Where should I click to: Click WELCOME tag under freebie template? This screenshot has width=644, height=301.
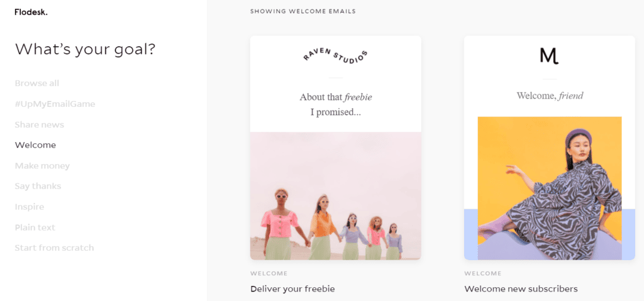269,273
